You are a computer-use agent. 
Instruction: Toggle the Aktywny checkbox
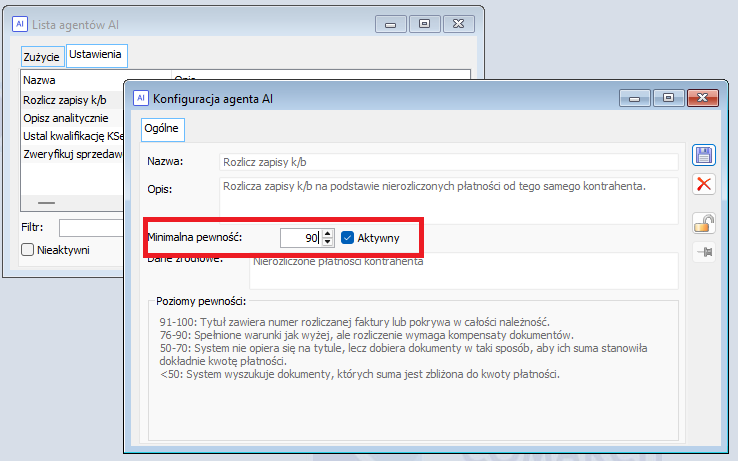(347, 238)
